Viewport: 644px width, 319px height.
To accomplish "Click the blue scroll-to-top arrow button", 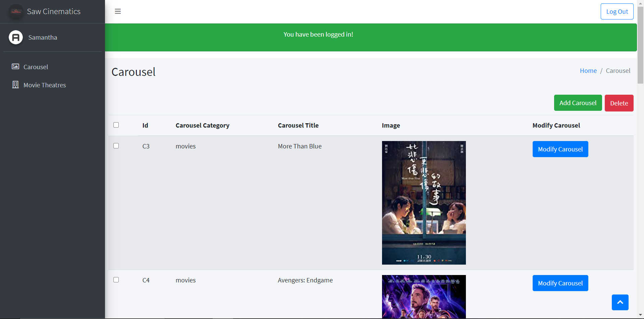I will pyautogui.click(x=620, y=302).
